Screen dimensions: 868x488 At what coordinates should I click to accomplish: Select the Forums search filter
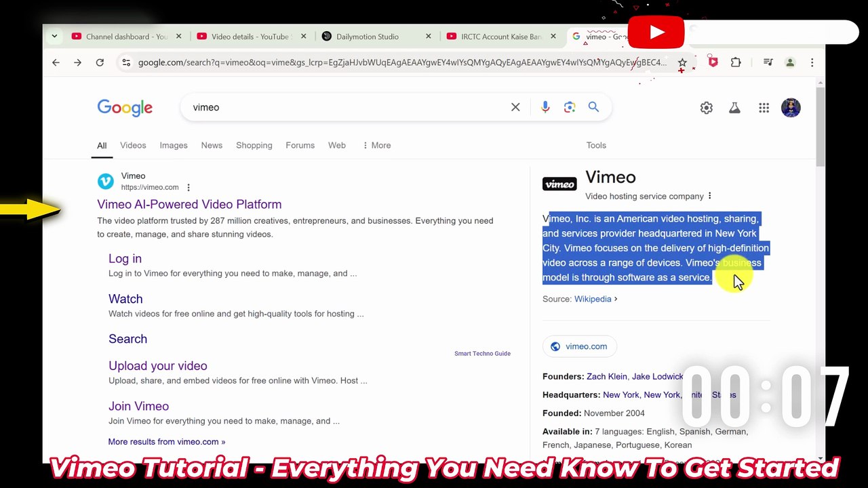click(x=300, y=145)
